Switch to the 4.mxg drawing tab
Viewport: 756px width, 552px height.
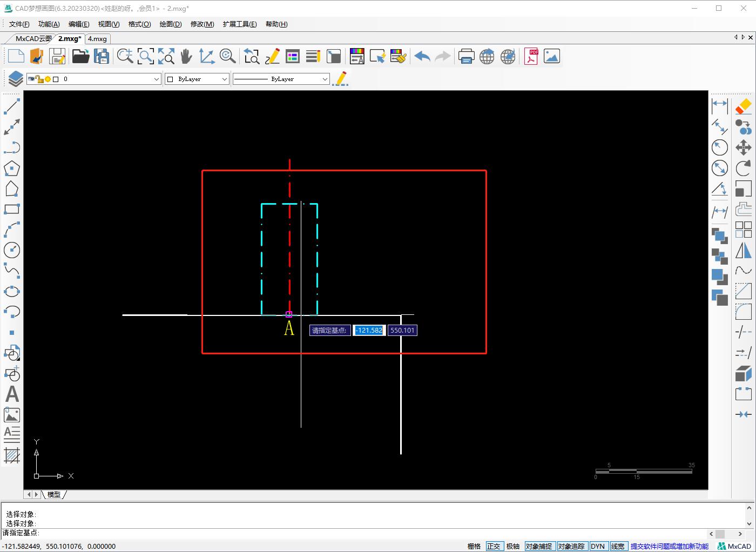[97, 38]
